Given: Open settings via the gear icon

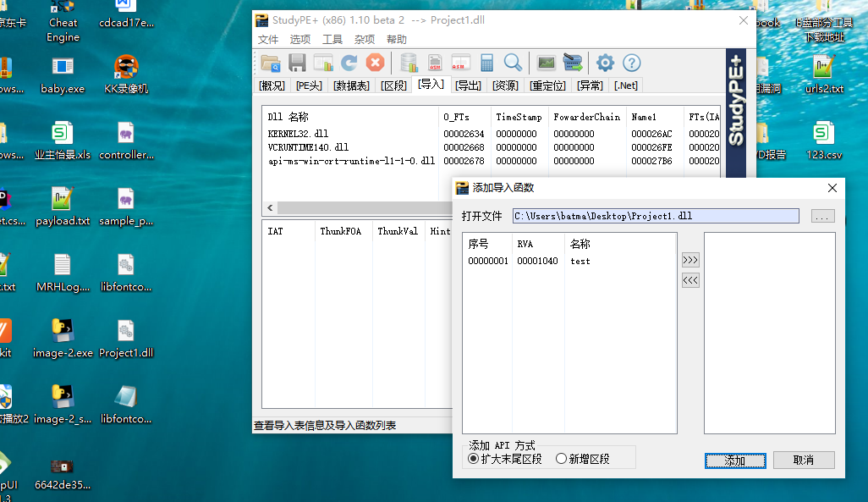Looking at the screenshot, I should click(605, 63).
